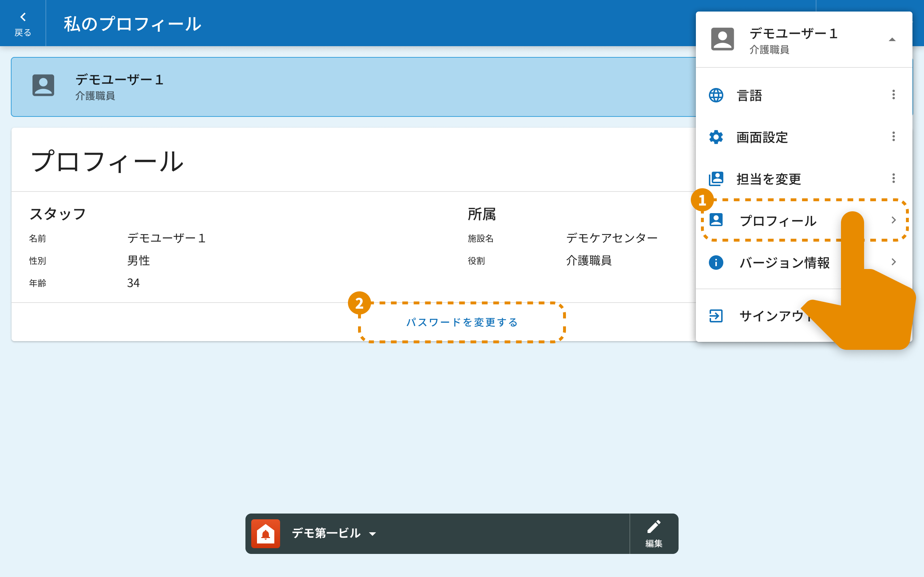Select the バージョン情報 menu item
924x577 pixels.
[784, 263]
